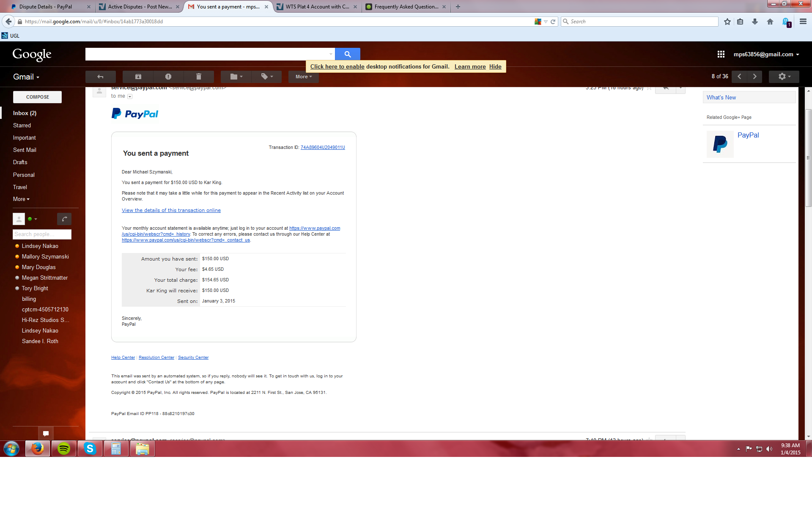Open the Travel label
The image size is (812, 528).
tap(20, 187)
